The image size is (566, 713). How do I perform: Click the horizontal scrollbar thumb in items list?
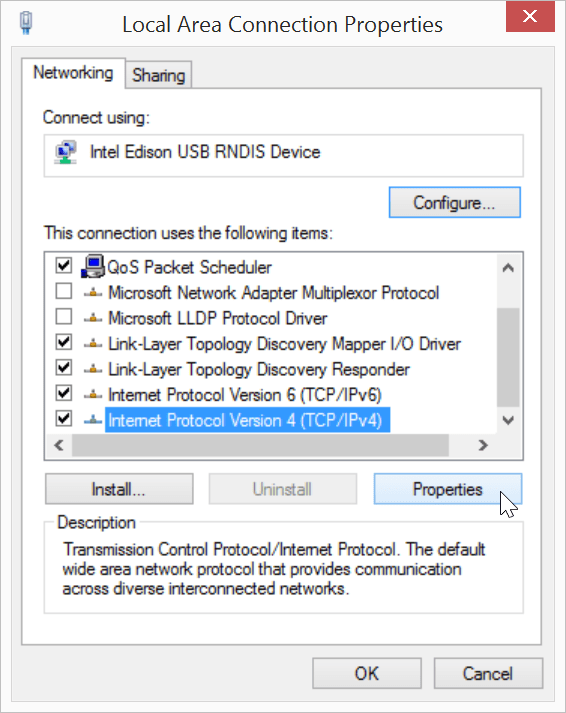click(260, 445)
